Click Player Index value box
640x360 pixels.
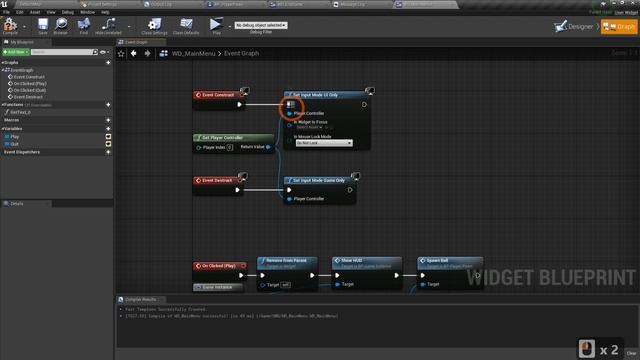[x=230, y=147]
